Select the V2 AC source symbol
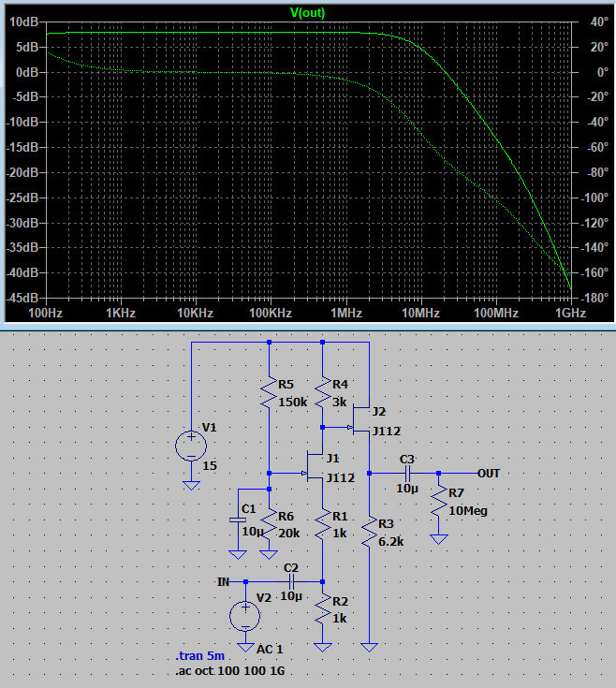 click(x=245, y=614)
